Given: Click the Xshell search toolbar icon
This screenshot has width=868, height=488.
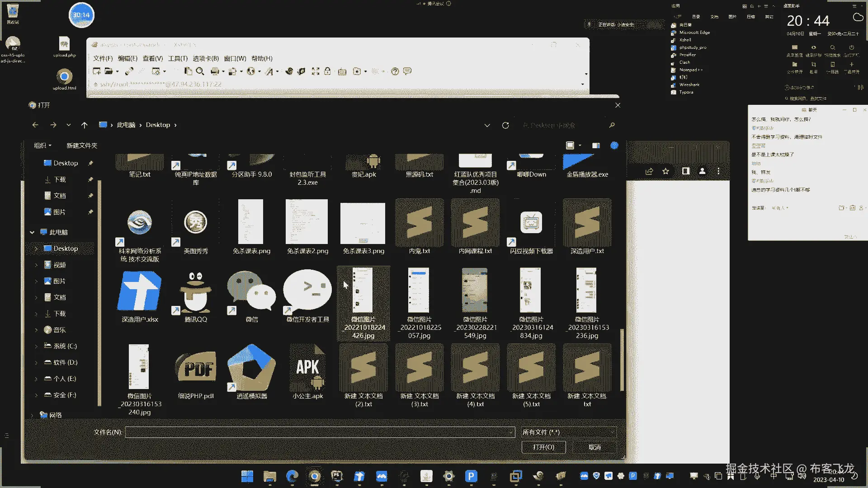Looking at the screenshot, I should click(200, 71).
